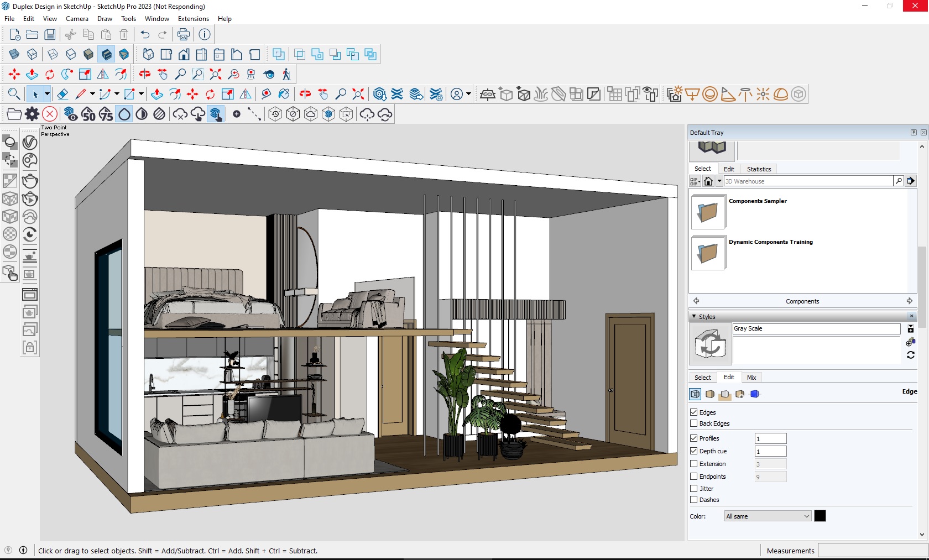Click the edge color black swatch
This screenshot has height=560, width=929.
pos(820,516)
